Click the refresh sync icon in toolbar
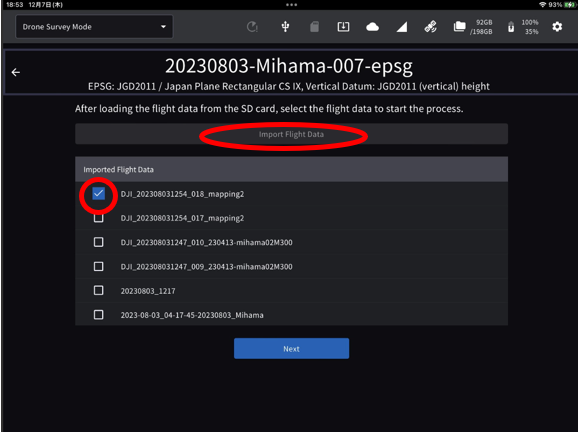The height and width of the screenshot is (432, 578). [252, 27]
